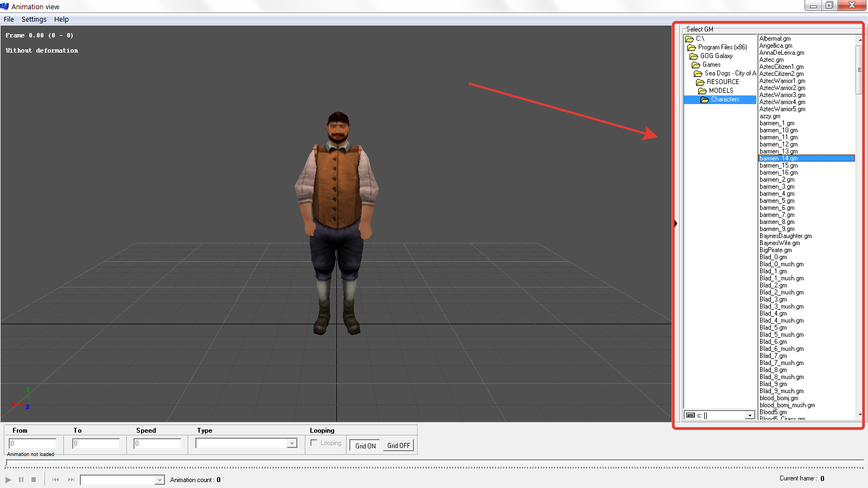
Task: Select AztecCitizen2.gm model file
Action: click(x=782, y=74)
